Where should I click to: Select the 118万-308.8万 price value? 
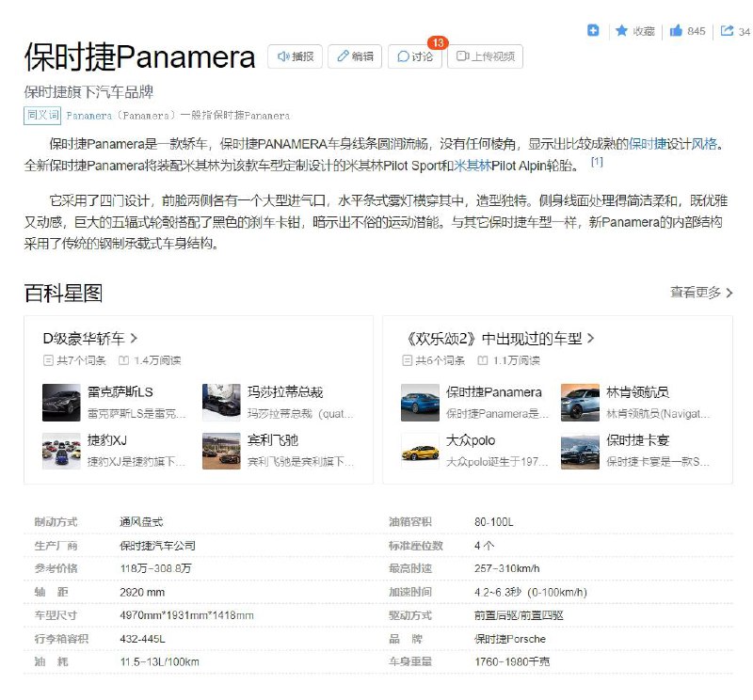point(155,568)
